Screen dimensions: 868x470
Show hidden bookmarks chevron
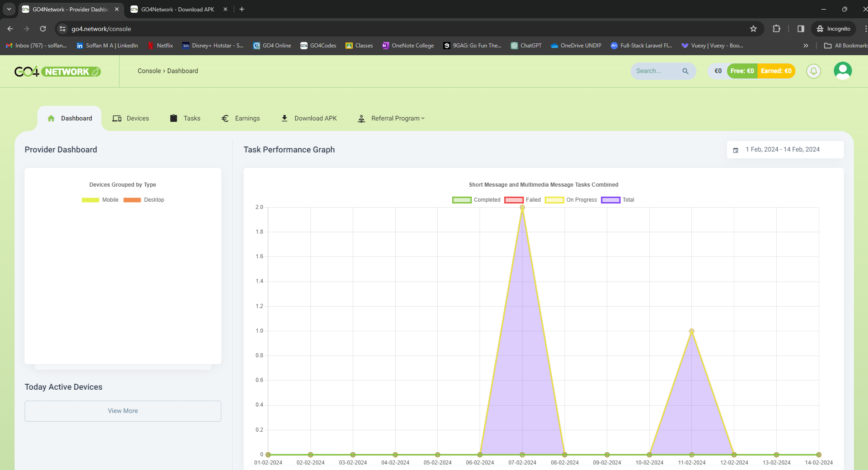(x=806, y=46)
